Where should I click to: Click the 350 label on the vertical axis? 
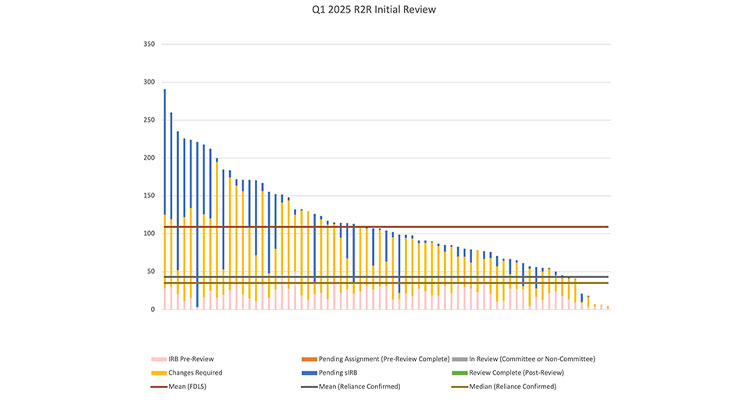point(149,44)
